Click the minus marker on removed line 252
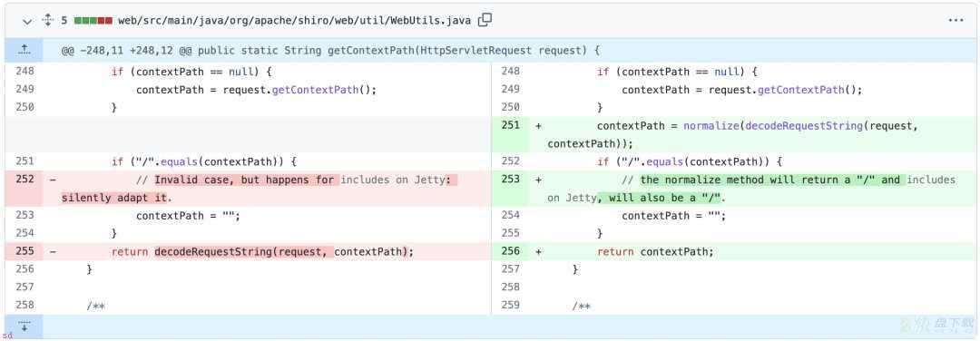Image resolution: width=980 pixels, height=341 pixels. 53,180
